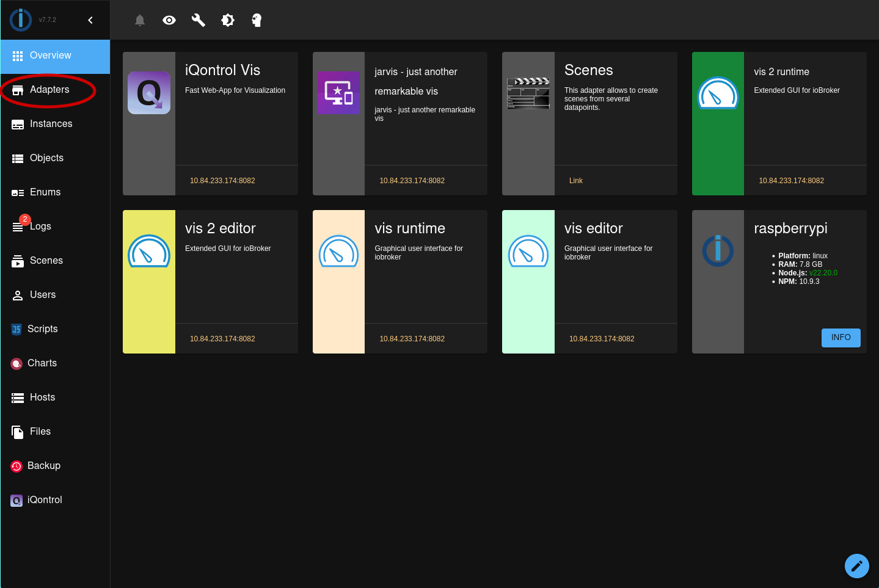
Task: Open the Hosts section
Action: pyautogui.click(x=42, y=397)
